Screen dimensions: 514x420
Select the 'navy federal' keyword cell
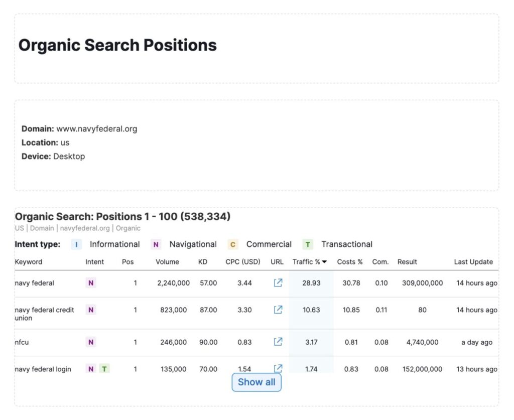click(35, 283)
